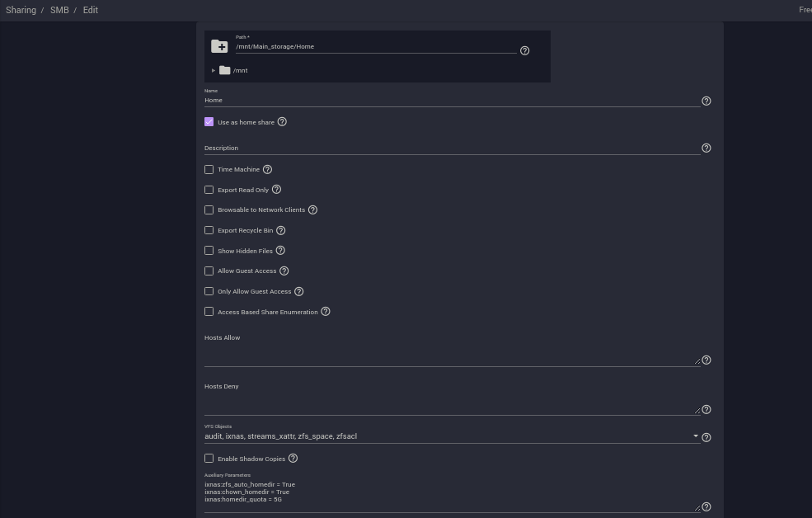This screenshot has width=812, height=518.
Task: Click the new folder icon beside Path
Action: [219, 47]
